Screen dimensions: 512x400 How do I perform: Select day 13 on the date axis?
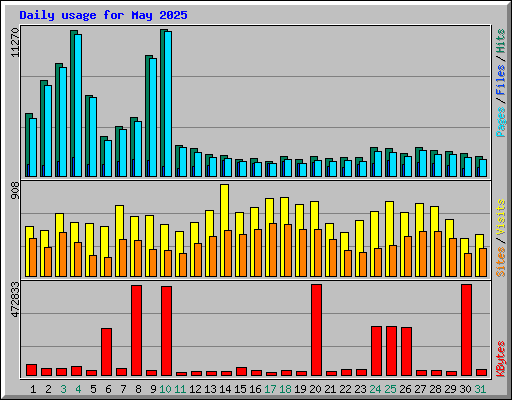tap(211, 389)
